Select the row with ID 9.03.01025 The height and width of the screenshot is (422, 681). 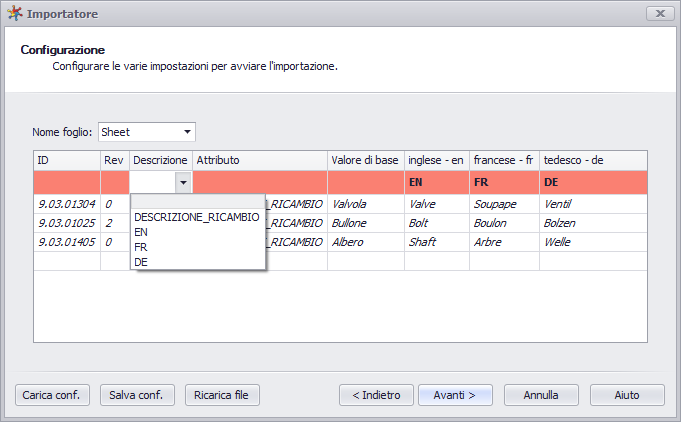click(340, 223)
